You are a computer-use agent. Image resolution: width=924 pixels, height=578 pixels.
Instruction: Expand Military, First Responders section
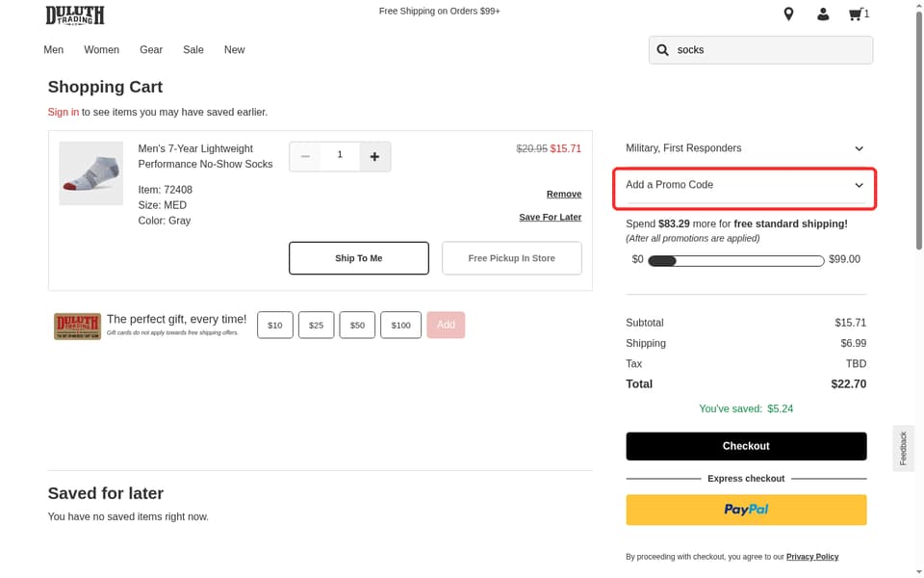tap(745, 148)
